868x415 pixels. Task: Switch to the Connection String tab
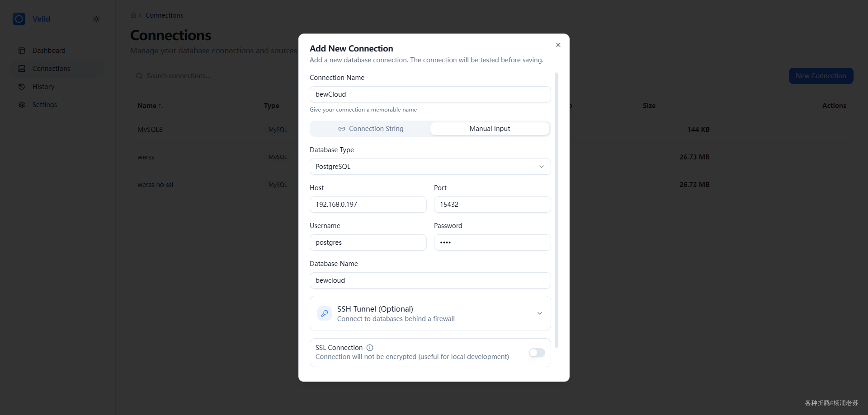[371, 129]
